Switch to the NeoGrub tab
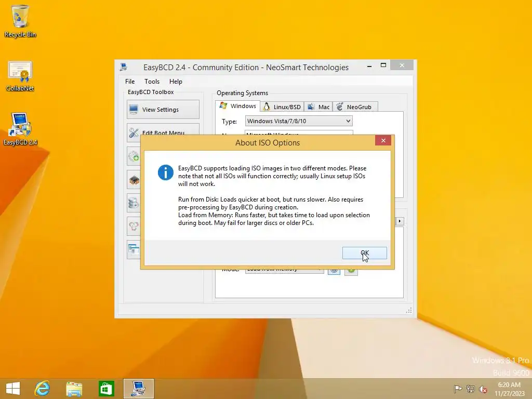532x399 pixels. (x=355, y=107)
